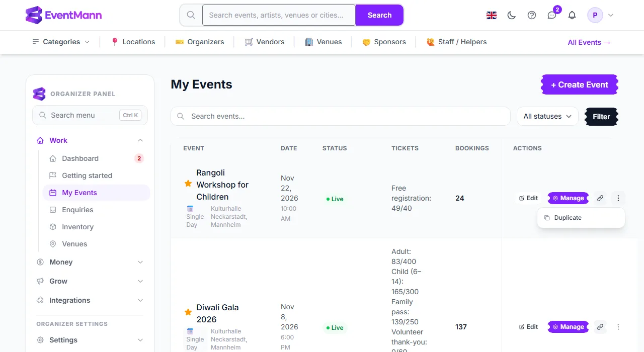Select Duplicate from the context menu
The image size is (644, 352).
coord(581,218)
